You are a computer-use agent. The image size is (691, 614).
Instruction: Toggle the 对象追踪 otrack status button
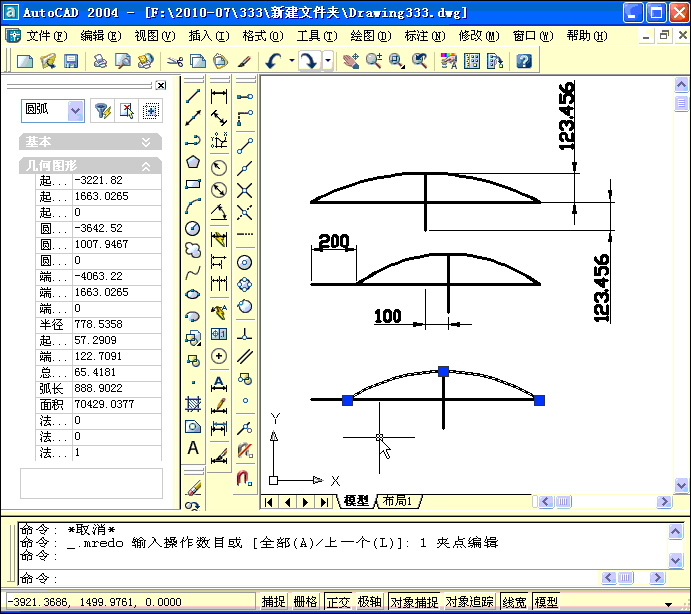point(469,602)
